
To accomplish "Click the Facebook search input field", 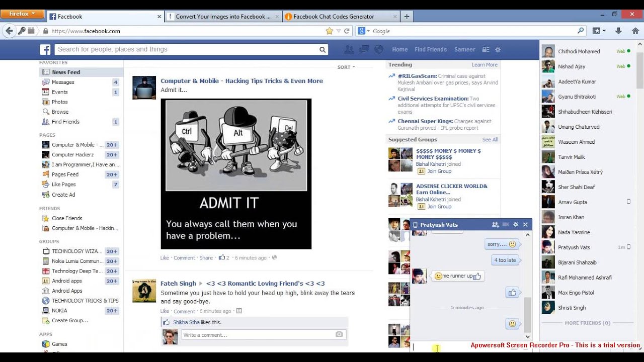I will coord(187,49).
